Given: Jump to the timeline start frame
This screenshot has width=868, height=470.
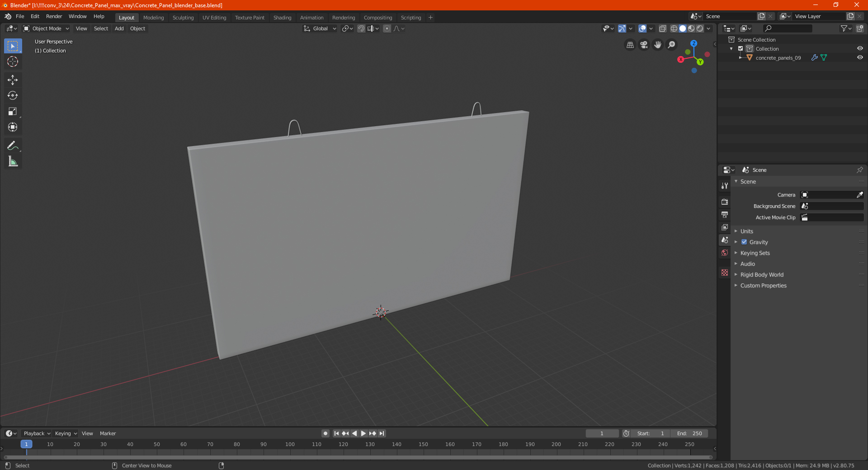Looking at the screenshot, I should pos(336,433).
